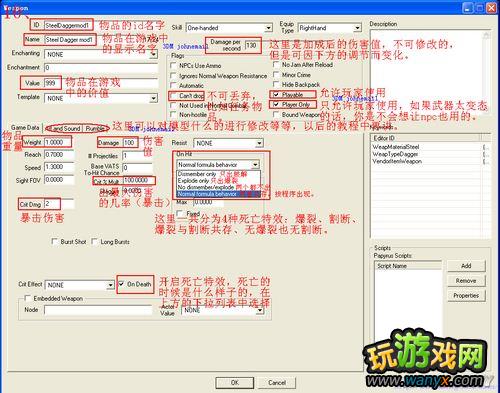500x393 pixels.
Task: Switch to the Game Data tab
Action: [25, 127]
